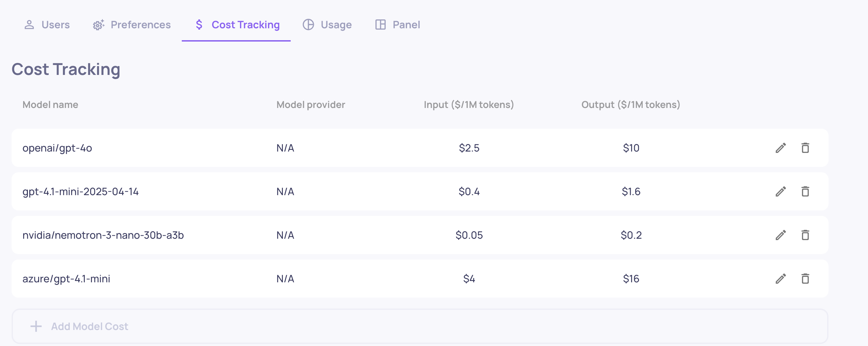
Task: Click the $16 output price for azure/gpt-4.1-mini
Action: (631, 279)
